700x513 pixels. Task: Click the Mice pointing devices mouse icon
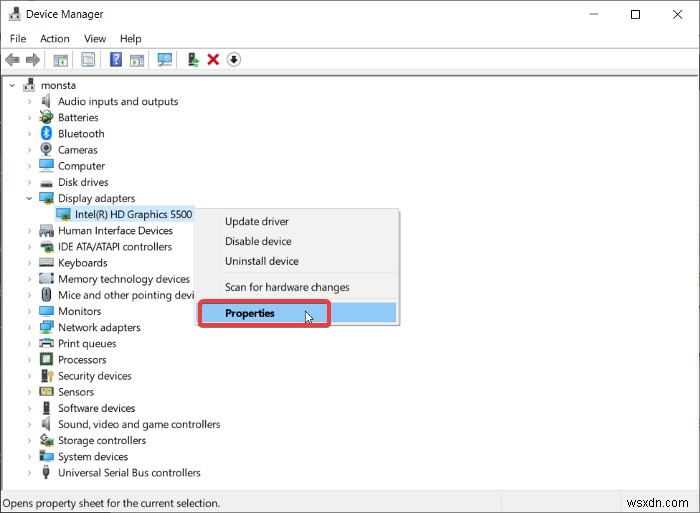pyautogui.click(x=46, y=295)
